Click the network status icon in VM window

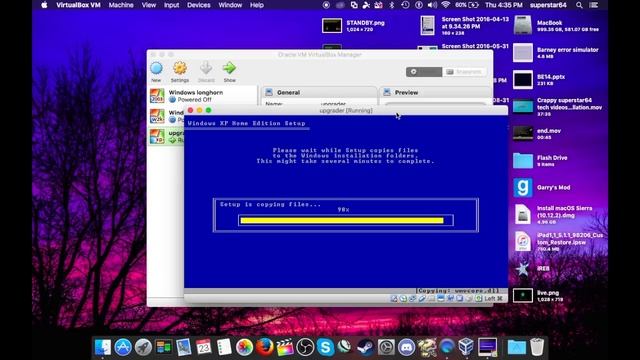413,299
